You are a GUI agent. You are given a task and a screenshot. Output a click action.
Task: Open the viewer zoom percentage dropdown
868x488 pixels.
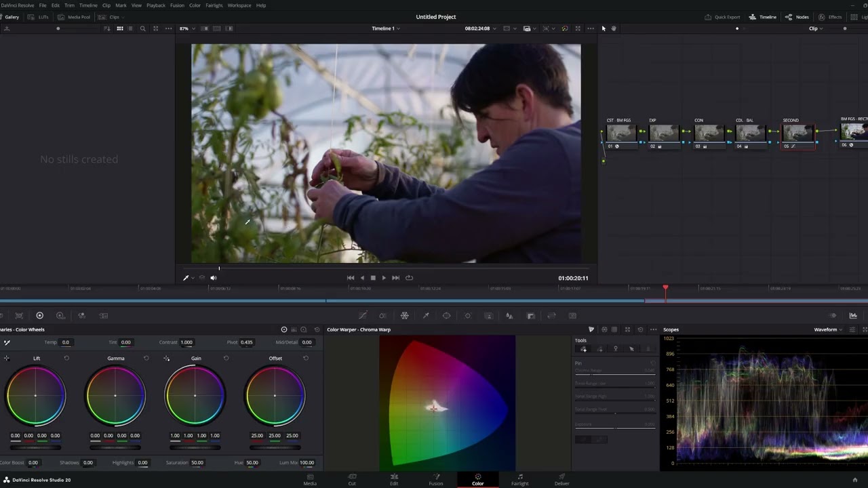click(x=186, y=28)
